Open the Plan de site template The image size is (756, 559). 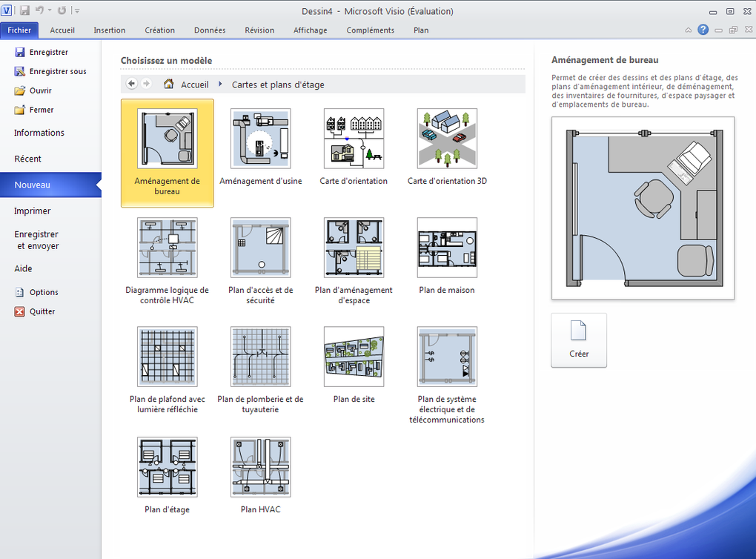tap(354, 357)
